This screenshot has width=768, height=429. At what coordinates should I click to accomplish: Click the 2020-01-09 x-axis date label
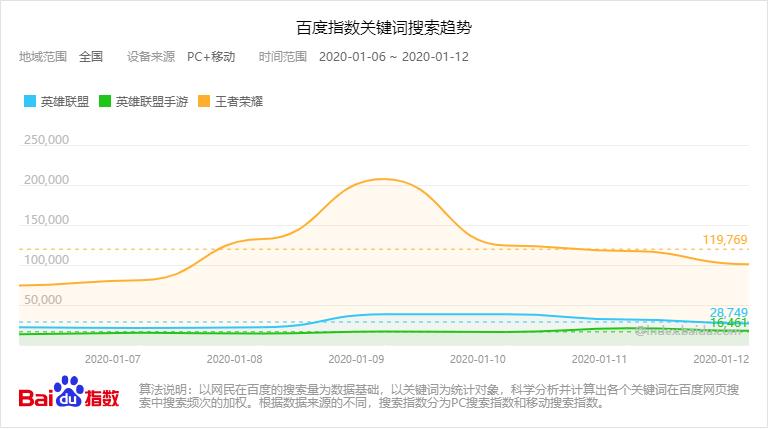[357, 357]
